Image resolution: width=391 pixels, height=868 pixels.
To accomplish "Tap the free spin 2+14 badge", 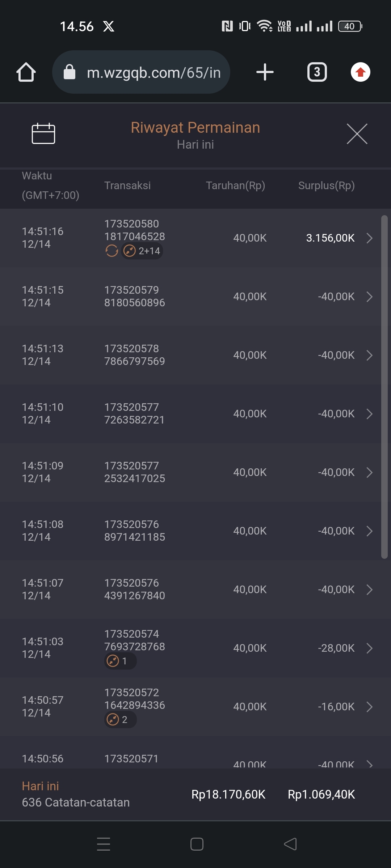I will tap(142, 251).
